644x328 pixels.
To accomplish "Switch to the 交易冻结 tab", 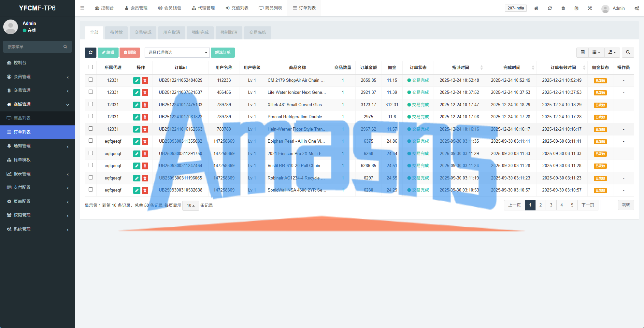I will (x=258, y=33).
